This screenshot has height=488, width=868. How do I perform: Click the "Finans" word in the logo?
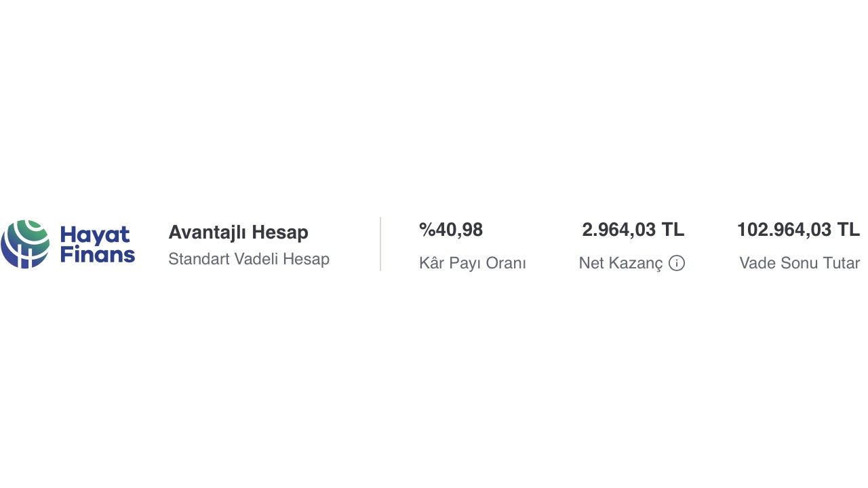(97, 256)
